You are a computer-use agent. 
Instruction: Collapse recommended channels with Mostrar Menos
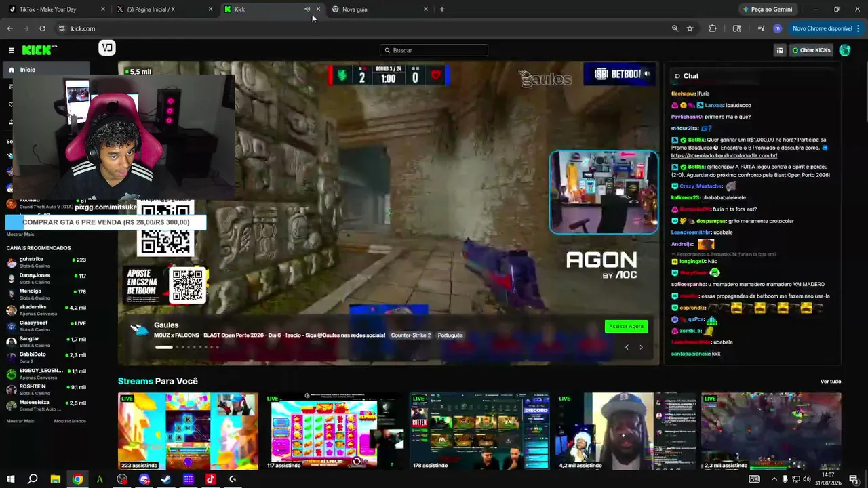click(70, 421)
